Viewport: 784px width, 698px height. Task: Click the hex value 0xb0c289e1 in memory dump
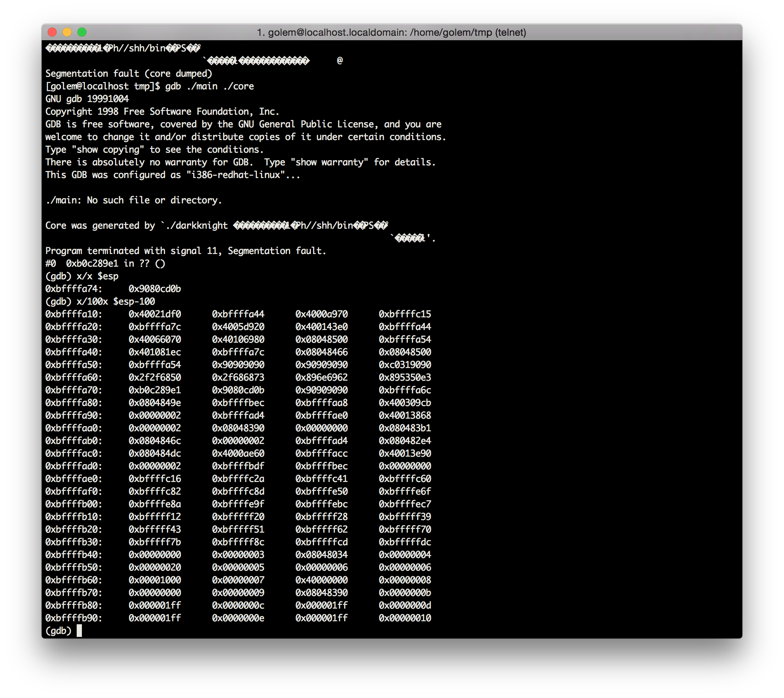click(x=154, y=390)
